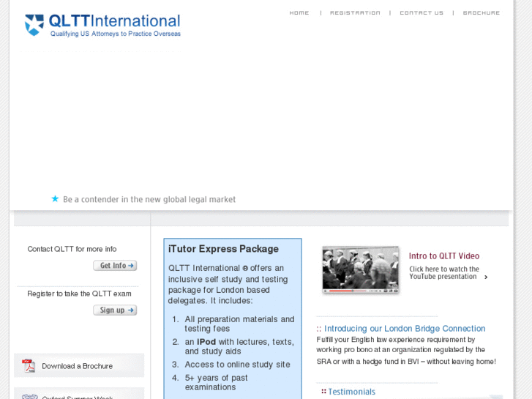Open the Intro to QLTT Video heading link
The image size is (532, 399).
click(x=443, y=256)
